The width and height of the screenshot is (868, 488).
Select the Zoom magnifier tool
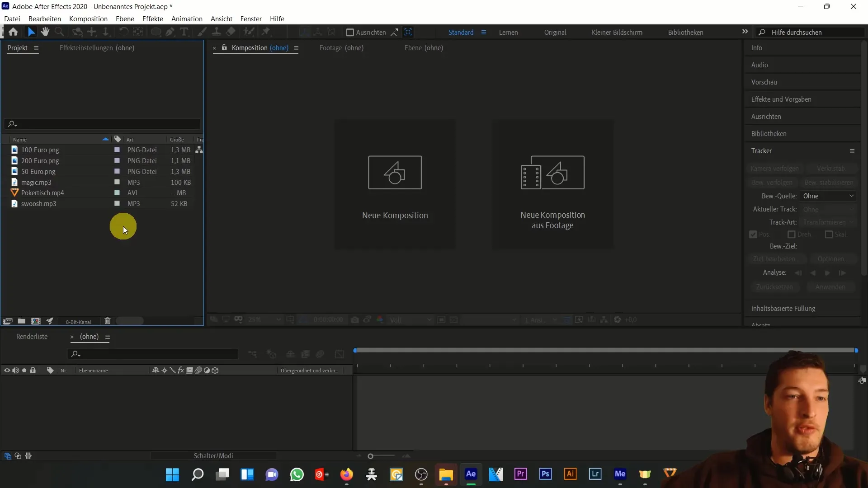[59, 32]
